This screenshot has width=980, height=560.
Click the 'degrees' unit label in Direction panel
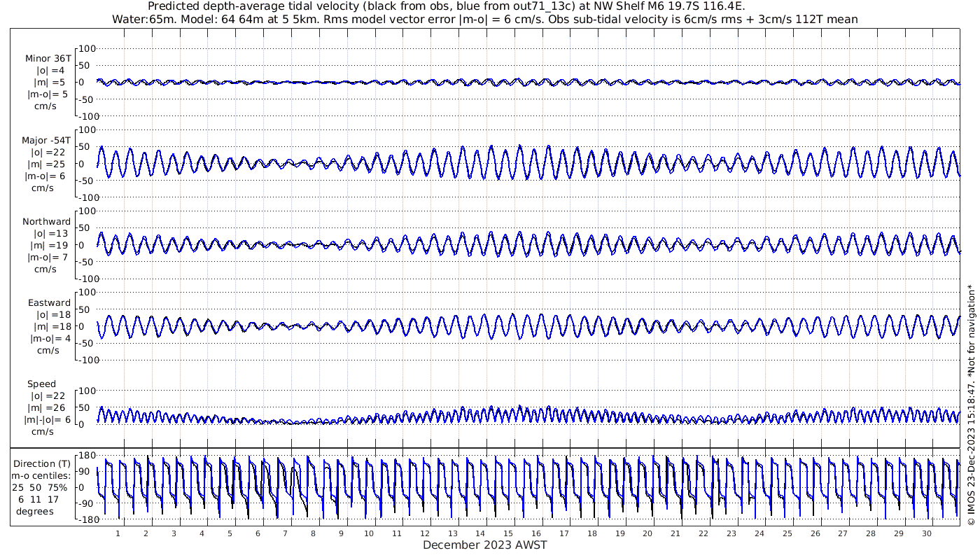[x=35, y=511]
